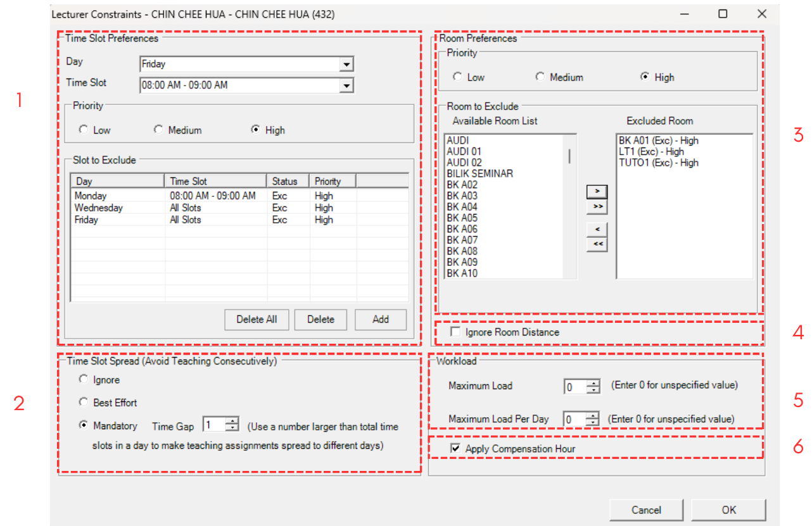Enable the Ignore Room Distance checkbox

455,332
